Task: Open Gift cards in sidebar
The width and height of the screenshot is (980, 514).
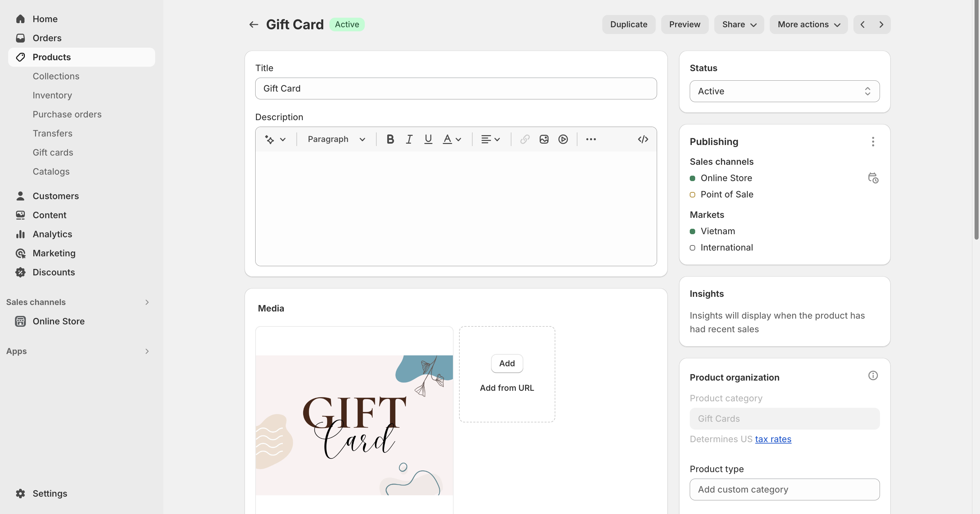Action: click(x=53, y=152)
